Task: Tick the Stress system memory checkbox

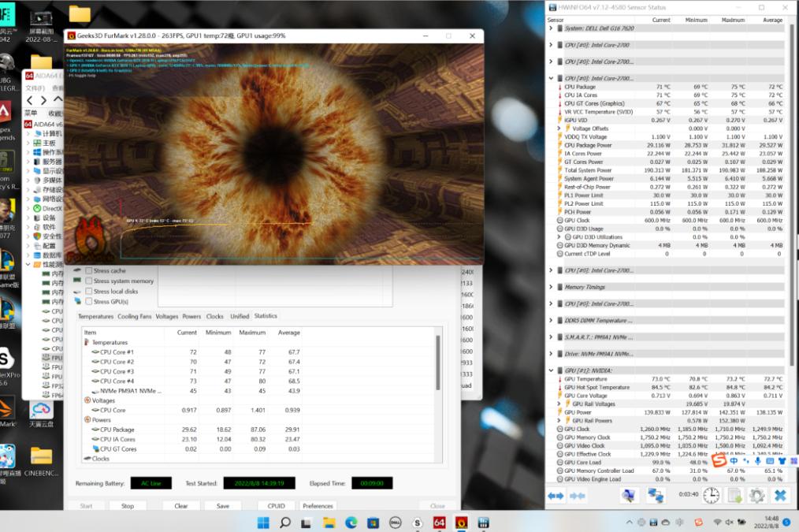Action: pyautogui.click(x=89, y=281)
